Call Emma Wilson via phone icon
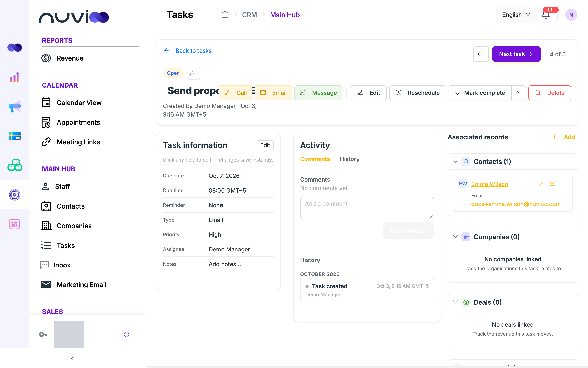The image size is (588, 368). coord(541,184)
